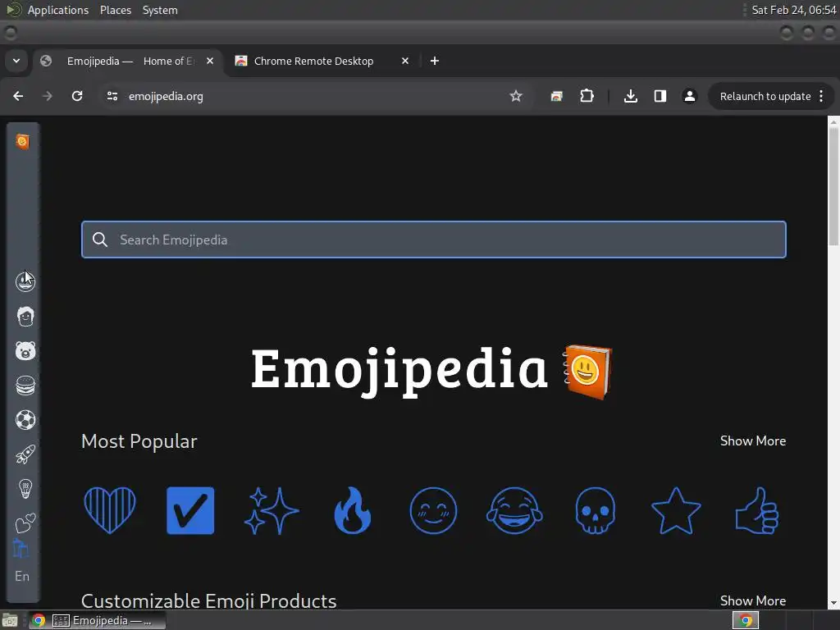The width and height of the screenshot is (840, 630).
Task: Click the Emojipedia logo in sidebar
Action: click(22, 141)
